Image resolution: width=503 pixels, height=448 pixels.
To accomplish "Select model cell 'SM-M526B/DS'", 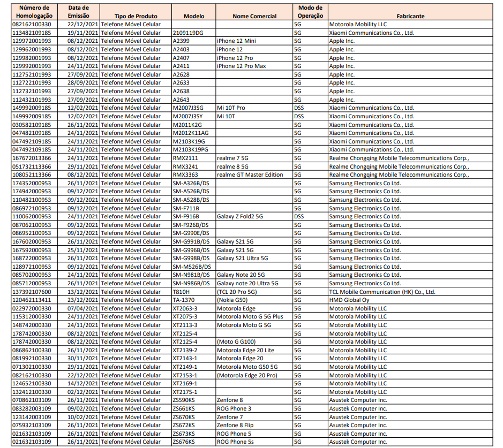I will click(194, 267).
